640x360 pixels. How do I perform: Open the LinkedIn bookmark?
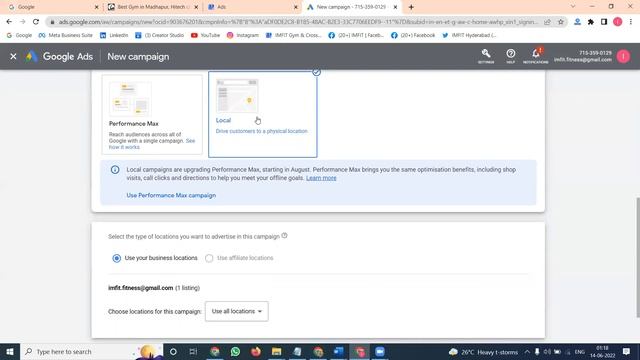[114, 35]
